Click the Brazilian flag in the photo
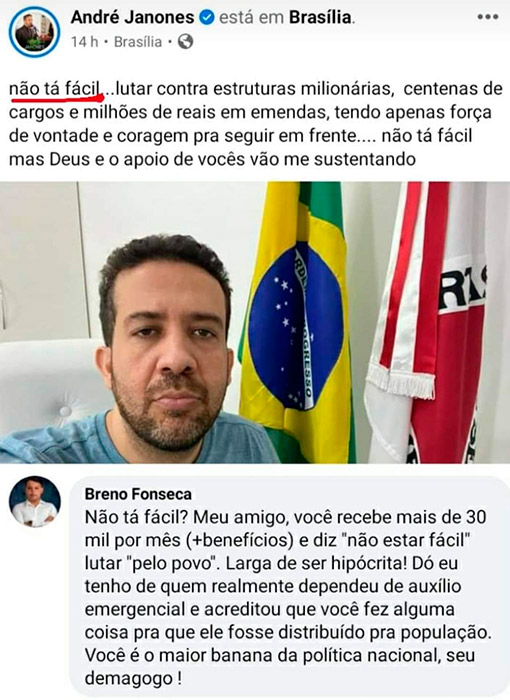This screenshot has height=700, width=510. [297, 321]
